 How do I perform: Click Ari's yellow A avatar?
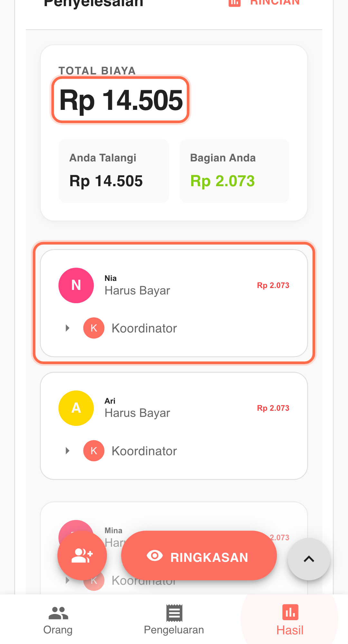coord(76,408)
